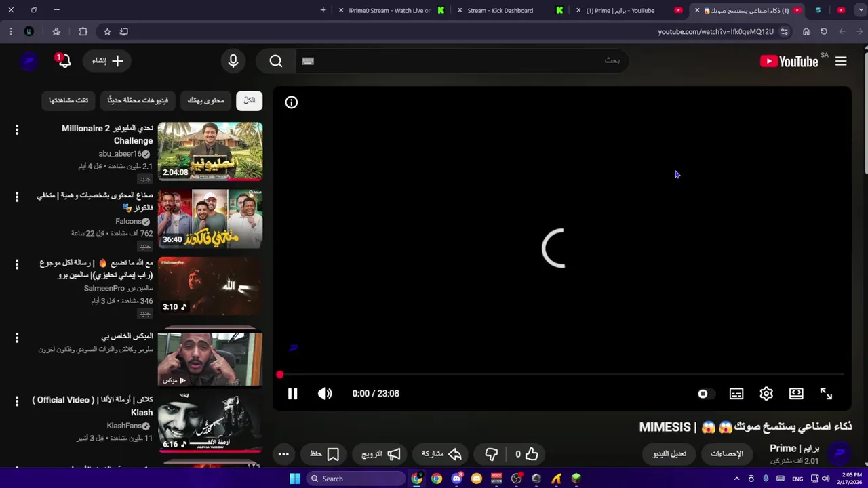Switch to Stream - Kick Dashboard tab
Screen dimensions: 868x488
(x=510, y=10)
